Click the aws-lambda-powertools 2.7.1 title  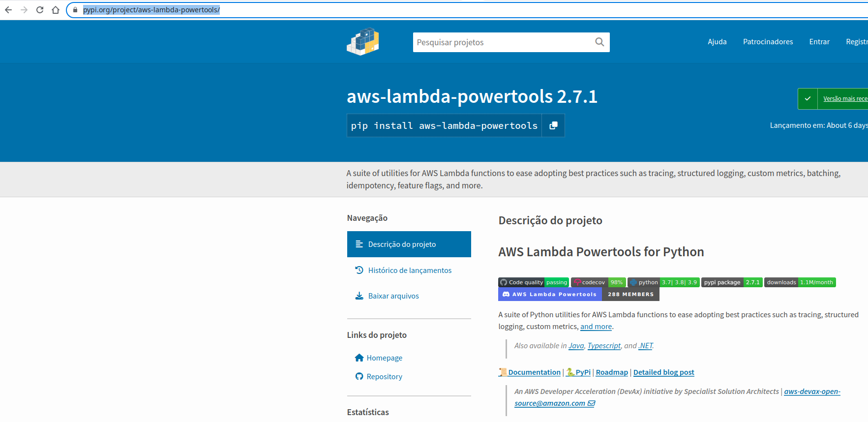pos(472,96)
